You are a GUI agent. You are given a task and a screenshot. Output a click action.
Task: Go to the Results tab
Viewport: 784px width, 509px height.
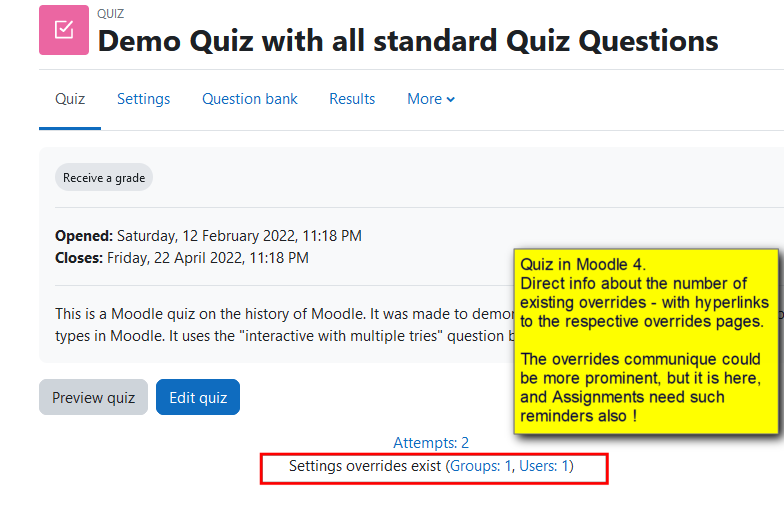[352, 99]
